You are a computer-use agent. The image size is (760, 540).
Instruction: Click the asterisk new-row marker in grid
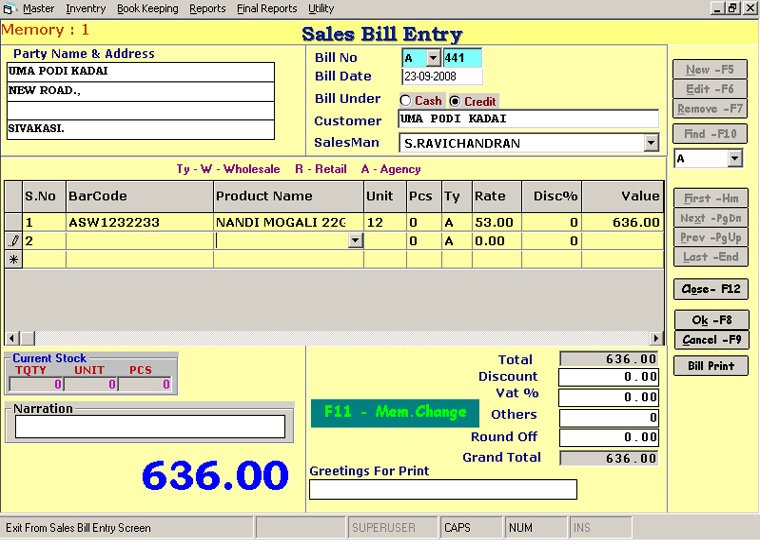tap(13, 259)
